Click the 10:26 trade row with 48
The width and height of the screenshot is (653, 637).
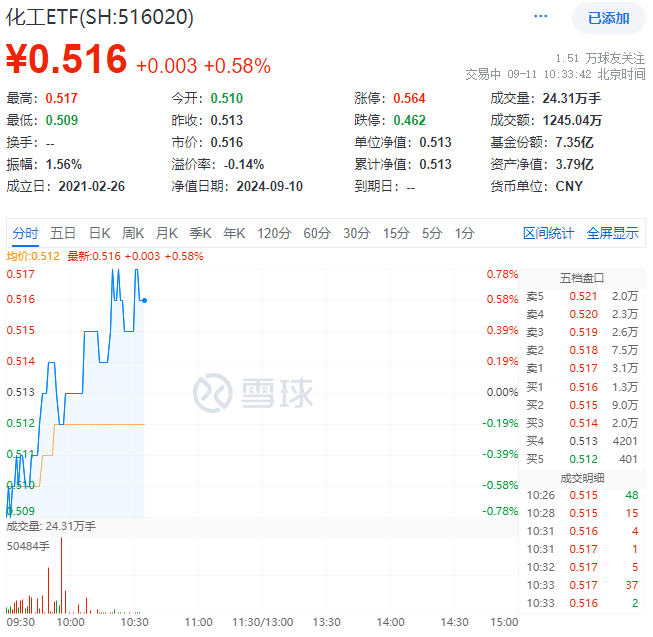coord(582,495)
